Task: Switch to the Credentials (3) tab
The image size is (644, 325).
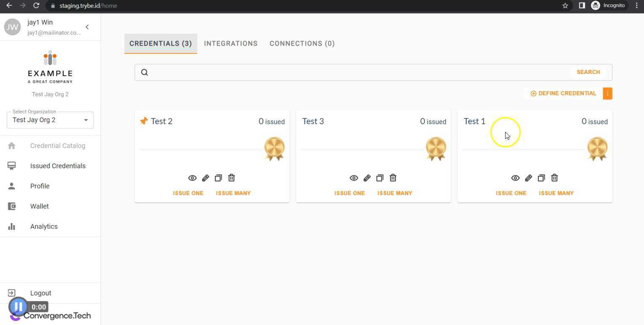Action: (x=161, y=44)
